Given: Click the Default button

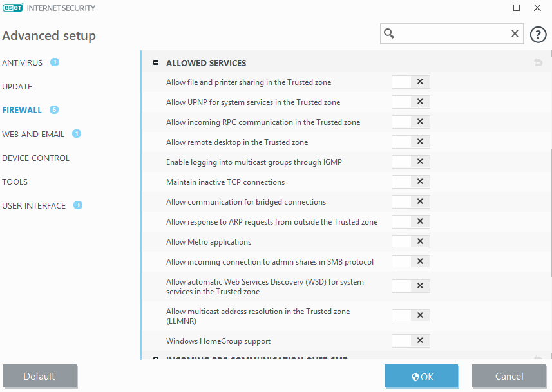Looking at the screenshot, I should pos(40,377).
